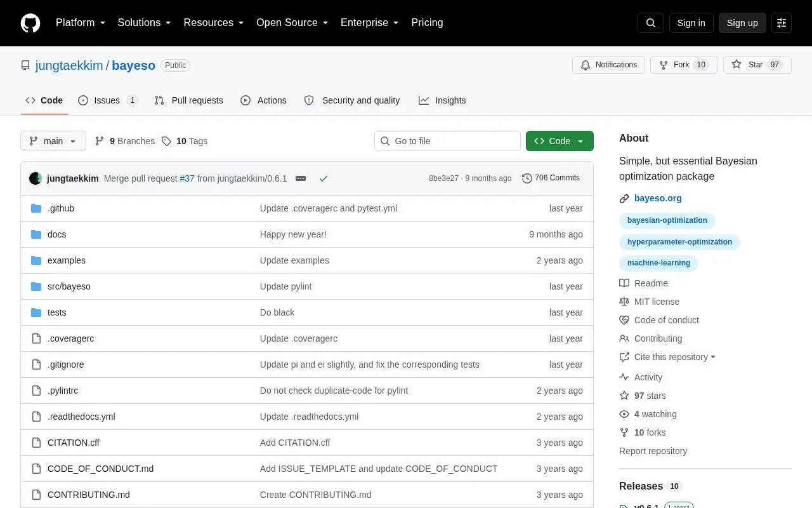The height and width of the screenshot is (508, 812).
Task: View 10 Tags link
Action: click(185, 141)
